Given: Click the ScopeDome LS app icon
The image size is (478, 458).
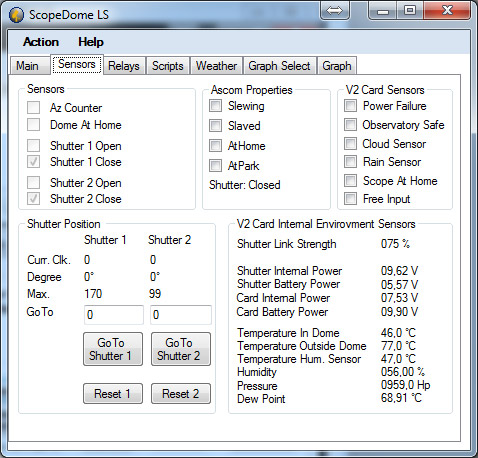Looking at the screenshot, I should (16, 15).
